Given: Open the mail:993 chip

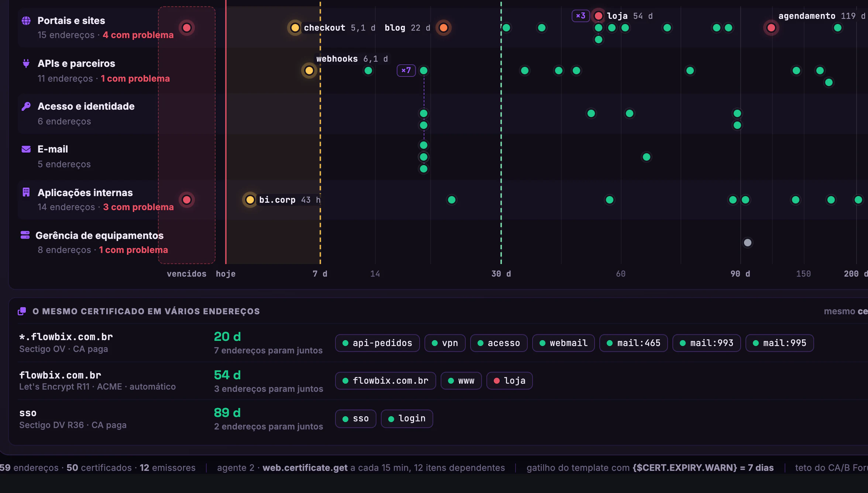Looking at the screenshot, I should point(707,343).
